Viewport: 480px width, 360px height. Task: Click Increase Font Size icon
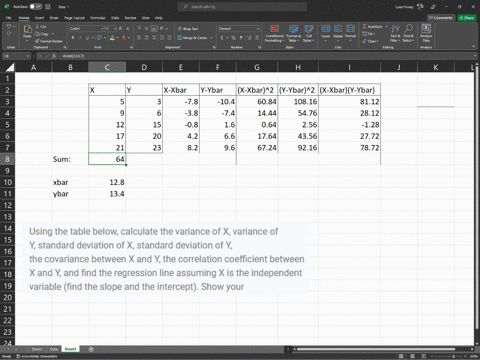point(120,29)
